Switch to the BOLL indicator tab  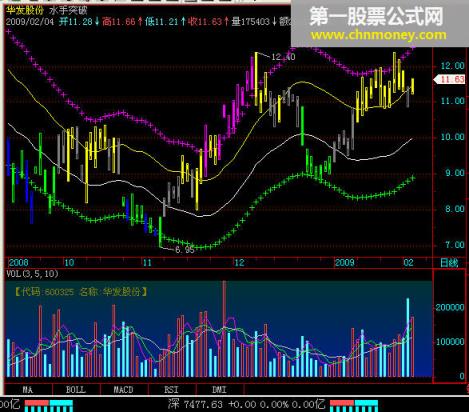(x=76, y=390)
